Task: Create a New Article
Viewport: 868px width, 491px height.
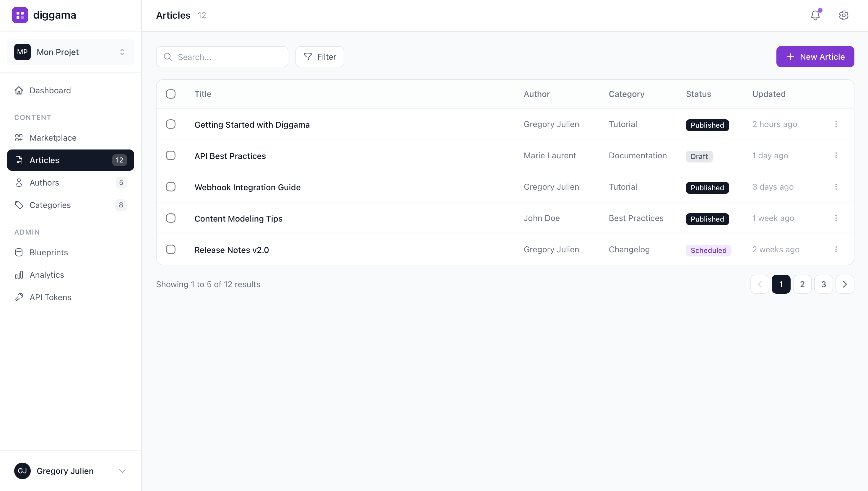Action: (815, 57)
